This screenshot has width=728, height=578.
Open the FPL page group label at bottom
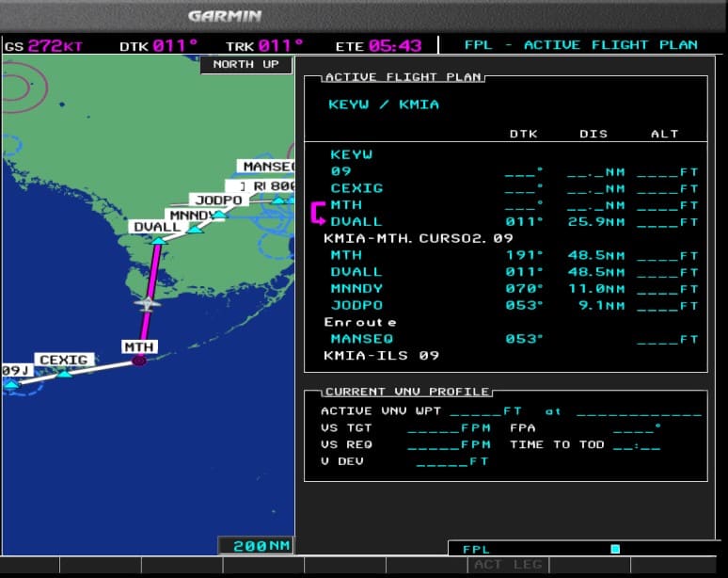pos(477,549)
